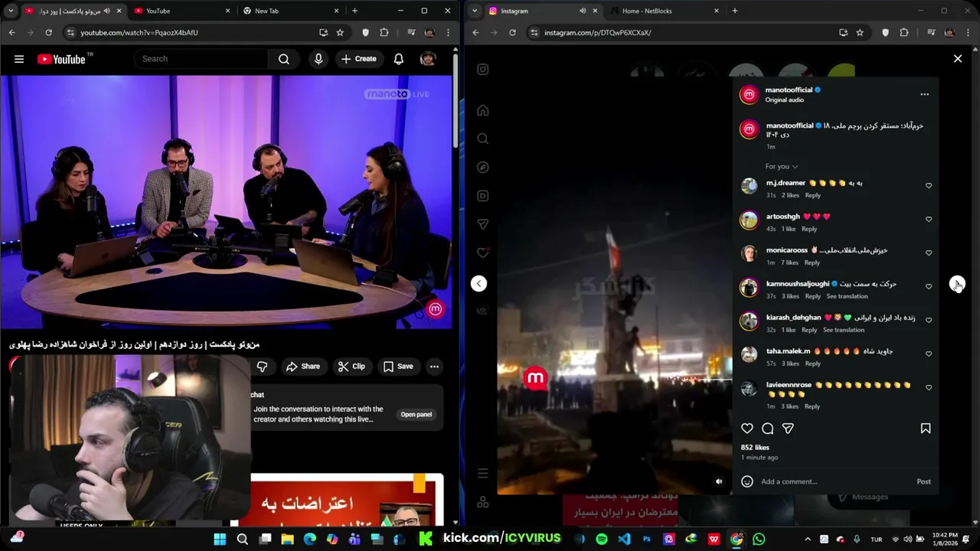Save Instagram post with bookmark

pyautogui.click(x=925, y=429)
